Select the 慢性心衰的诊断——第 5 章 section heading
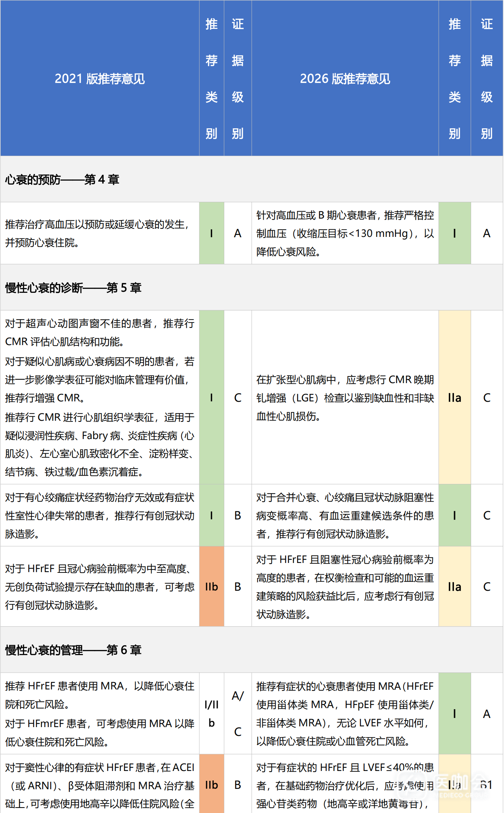Screen dimensions: 504x813 (x=73, y=288)
